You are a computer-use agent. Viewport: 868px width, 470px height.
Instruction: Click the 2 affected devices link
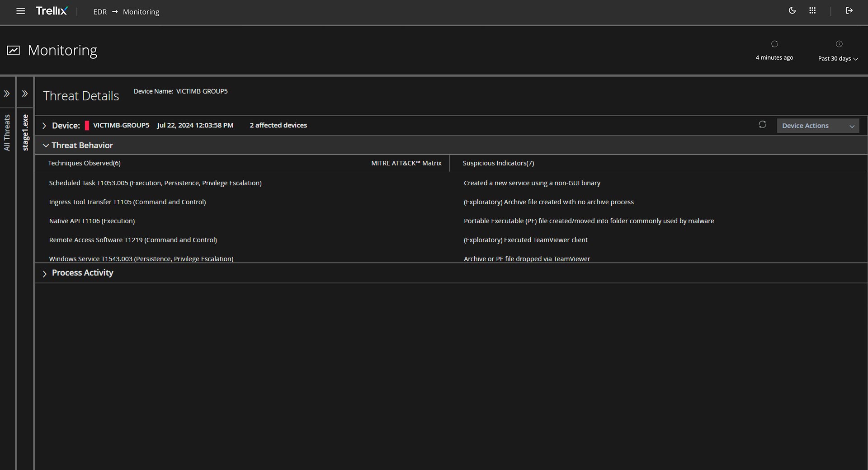coord(278,125)
